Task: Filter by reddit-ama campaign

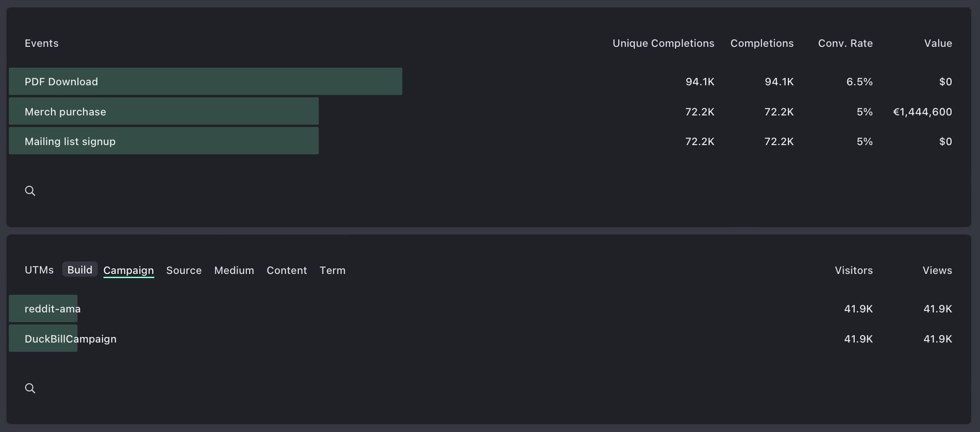Action: tap(52, 309)
